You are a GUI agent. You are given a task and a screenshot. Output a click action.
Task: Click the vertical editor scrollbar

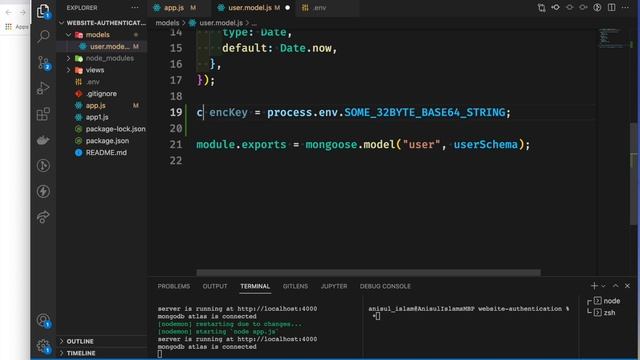(633, 173)
